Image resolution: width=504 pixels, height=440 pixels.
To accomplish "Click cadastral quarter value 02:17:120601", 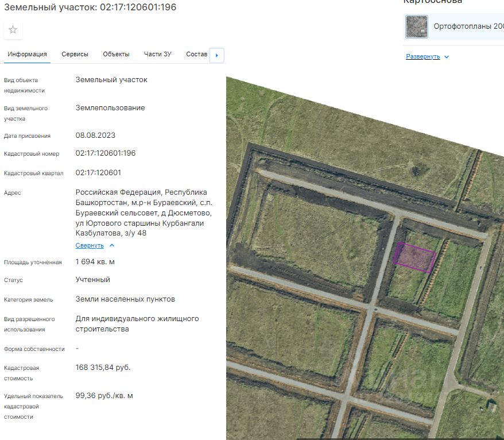I will click(98, 173).
